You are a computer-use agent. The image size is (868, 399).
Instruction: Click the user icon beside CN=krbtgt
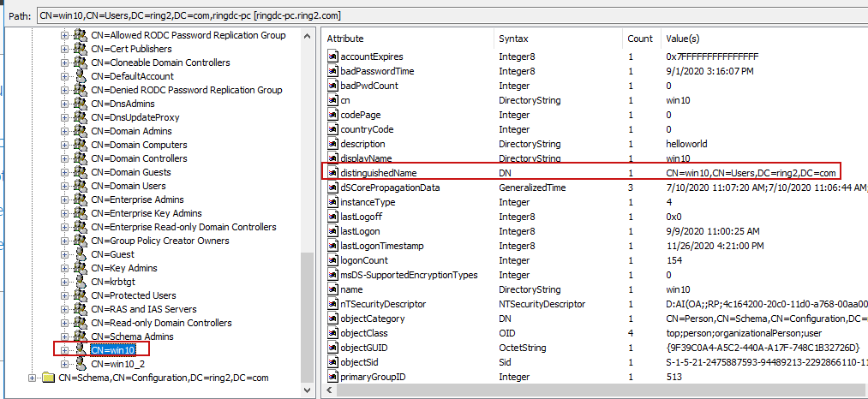[x=80, y=282]
